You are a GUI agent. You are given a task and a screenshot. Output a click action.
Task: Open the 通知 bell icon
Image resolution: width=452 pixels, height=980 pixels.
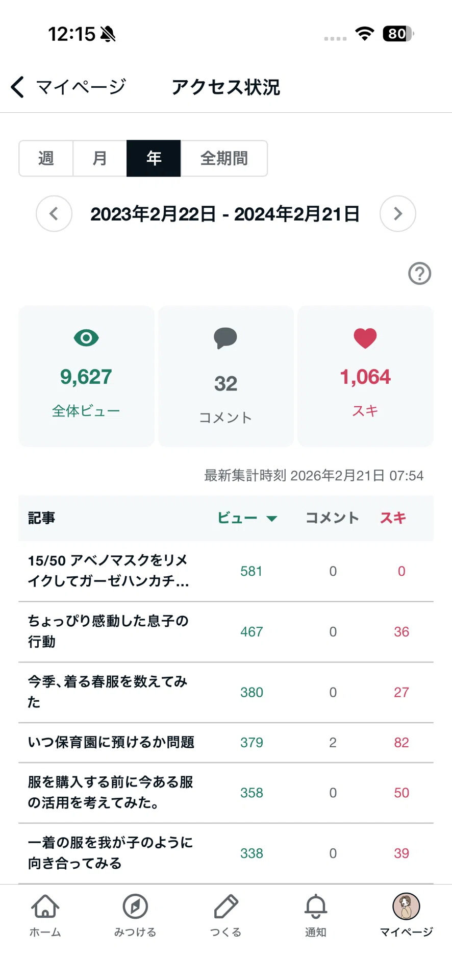(316, 906)
